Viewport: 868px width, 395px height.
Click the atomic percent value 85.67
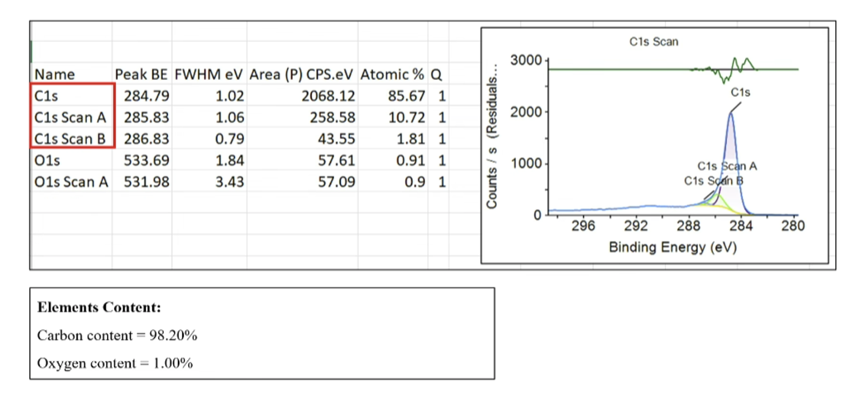[x=406, y=96]
